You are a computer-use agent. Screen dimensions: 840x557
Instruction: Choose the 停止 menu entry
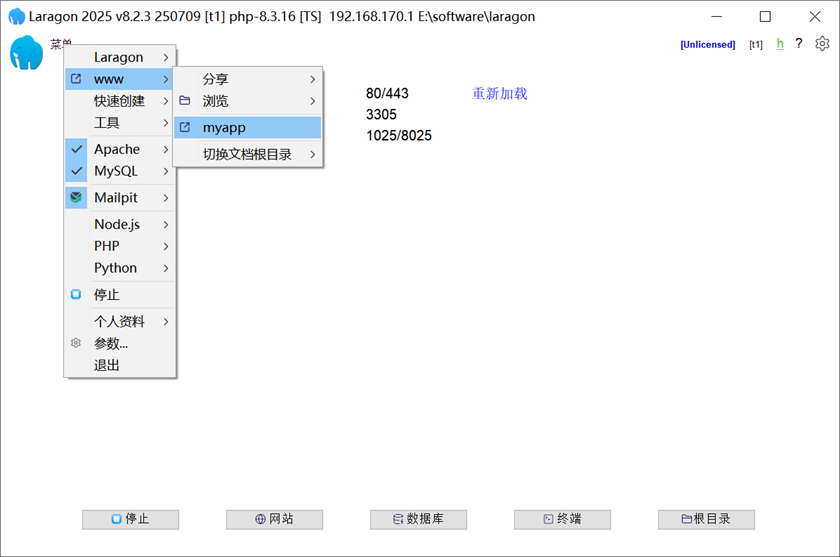click(120, 295)
